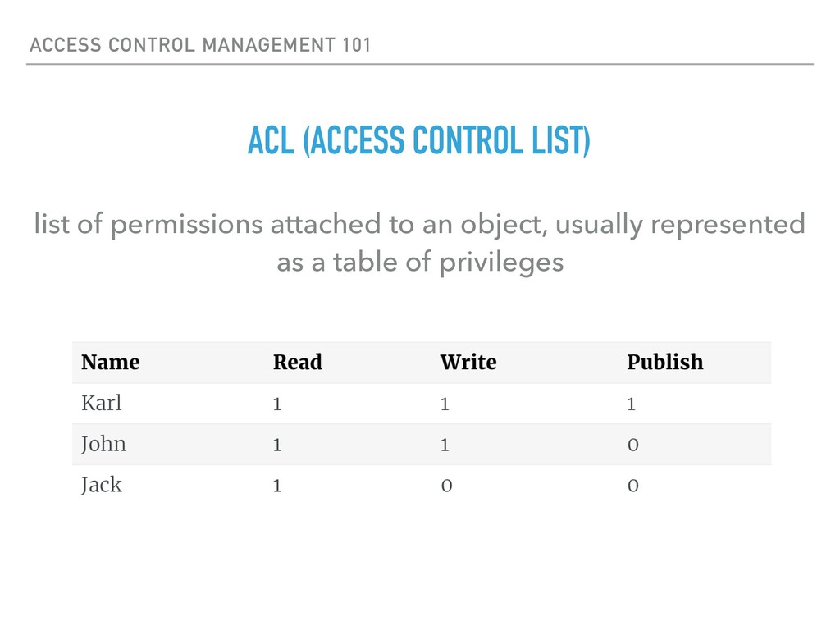Click John's Read permission value

tap(277, 445)
